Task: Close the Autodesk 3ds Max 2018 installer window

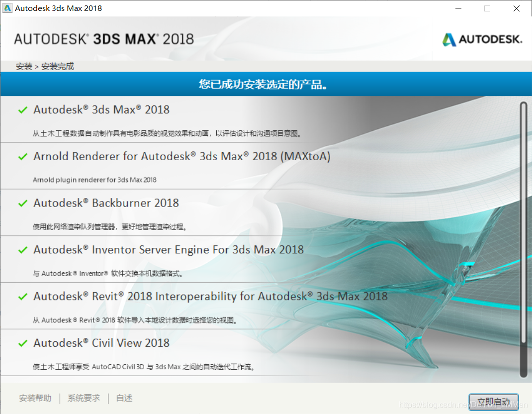Action: 517,8
